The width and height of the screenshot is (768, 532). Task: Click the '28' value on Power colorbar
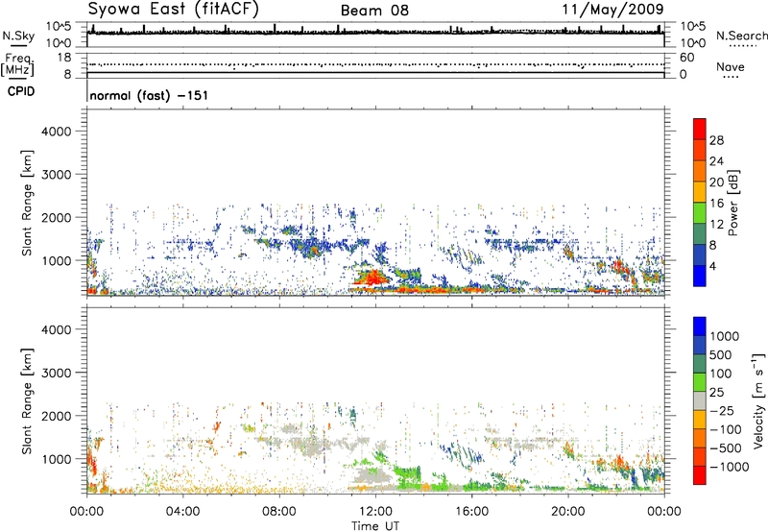click(716, 140)
